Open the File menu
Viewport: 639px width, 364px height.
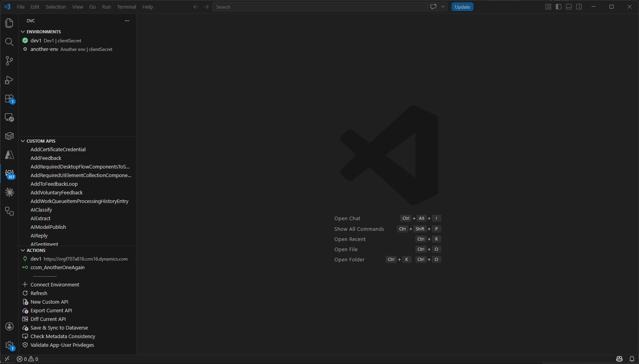[21, 7]
